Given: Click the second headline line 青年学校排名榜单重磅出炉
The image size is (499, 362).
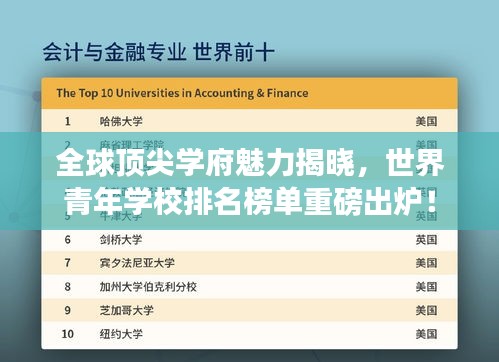Looking at the screenshot, I should 249,200.
